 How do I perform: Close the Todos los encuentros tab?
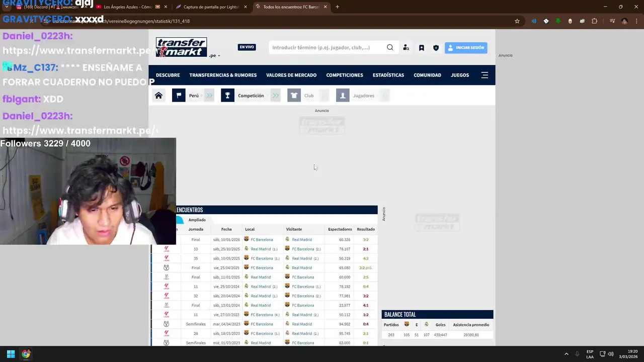click(x=325, y=7)
